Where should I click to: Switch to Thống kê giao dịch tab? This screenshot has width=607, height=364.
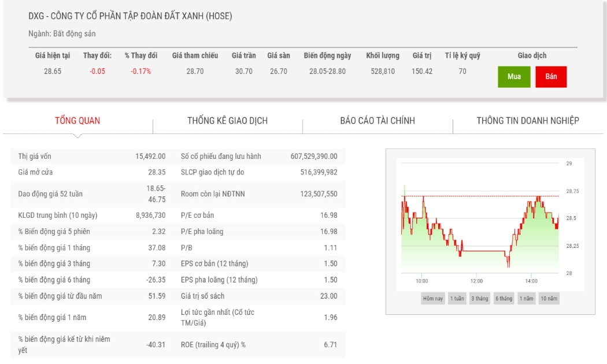(228, 121)
